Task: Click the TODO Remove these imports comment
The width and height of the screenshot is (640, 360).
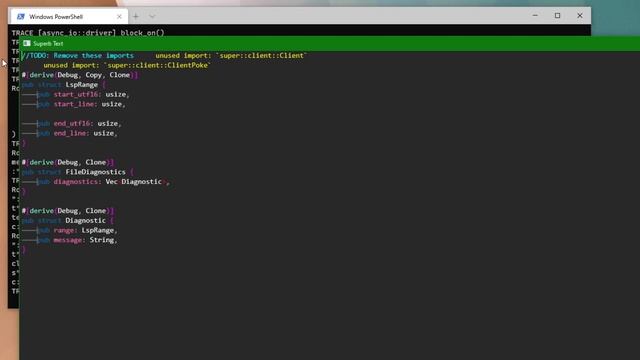Action: (78, 56)
